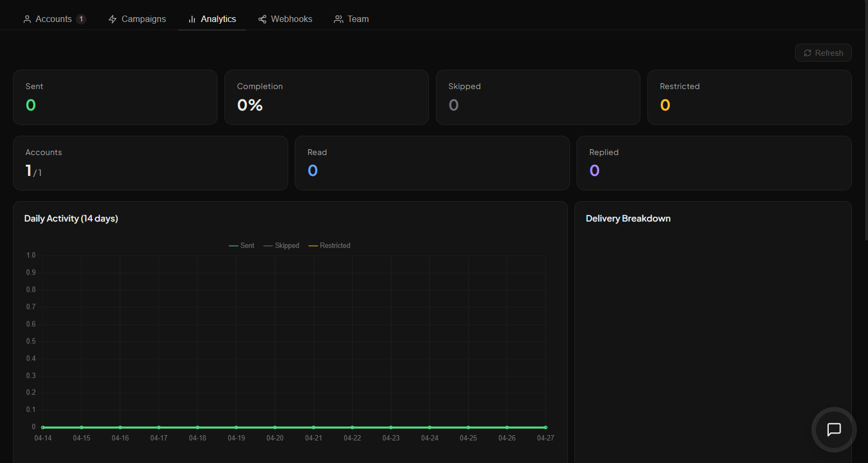Image resolution: width=868 pixels, height=463 pixels.
Task: Click the 04-20 data point on chart
Action: pos(275,428)
